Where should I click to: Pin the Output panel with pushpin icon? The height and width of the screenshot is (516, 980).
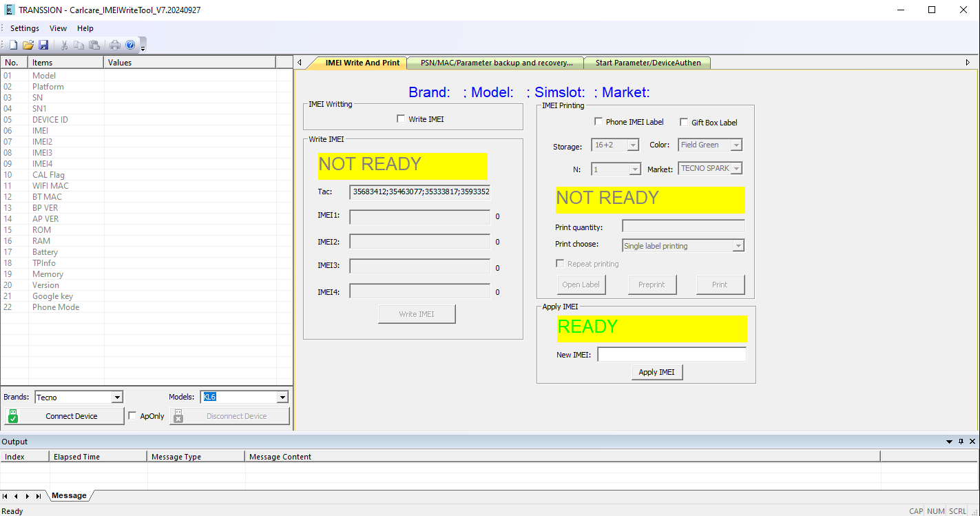tap(961, 441)
